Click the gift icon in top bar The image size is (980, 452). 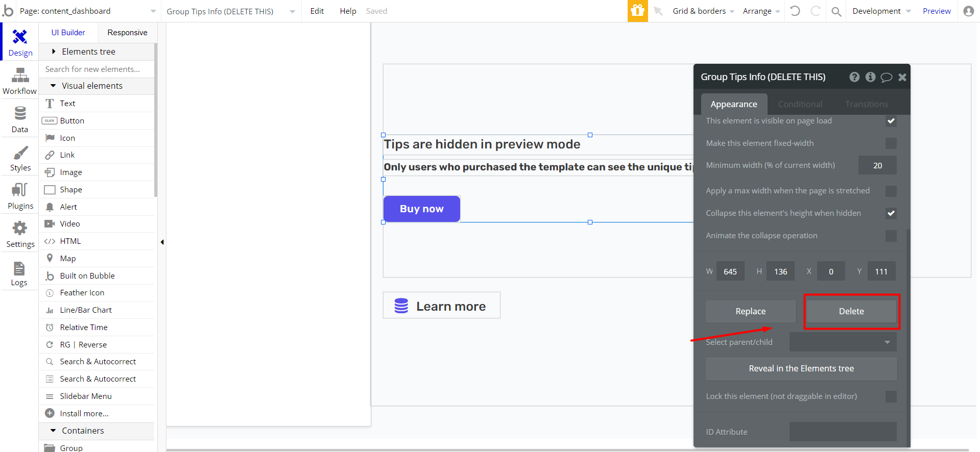[x=637, y=11]
